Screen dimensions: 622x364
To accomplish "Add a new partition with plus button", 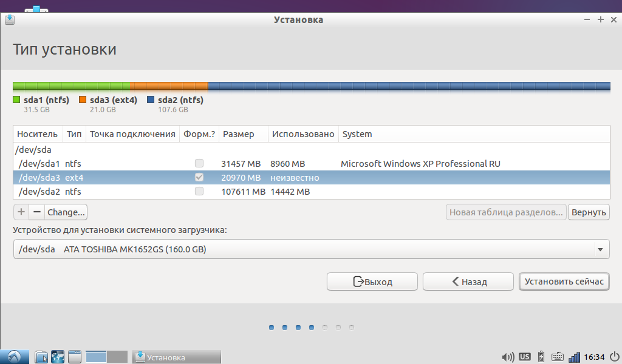I will [x=21, y=212].
